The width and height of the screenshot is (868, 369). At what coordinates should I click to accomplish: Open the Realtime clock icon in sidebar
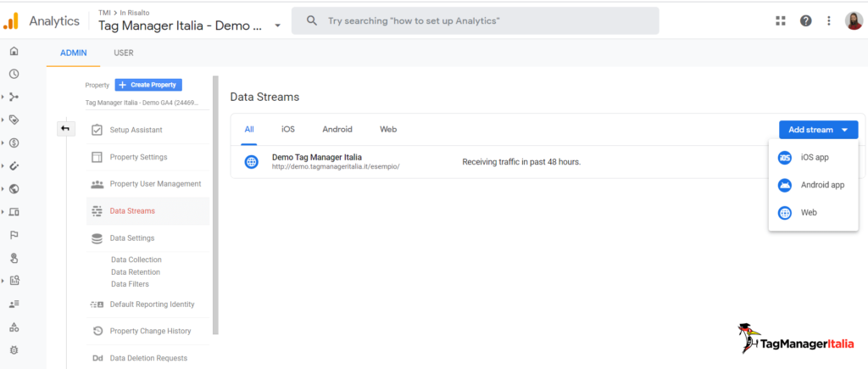pos(14,74)
